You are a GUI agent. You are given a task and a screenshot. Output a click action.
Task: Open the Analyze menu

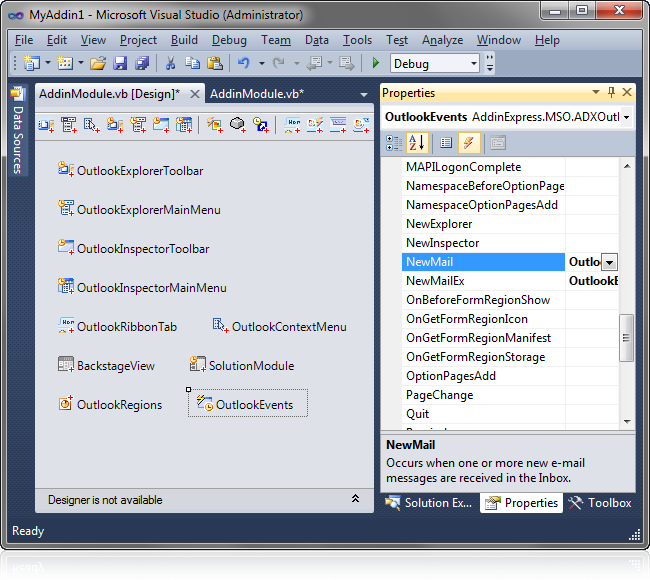click(442, 40)
